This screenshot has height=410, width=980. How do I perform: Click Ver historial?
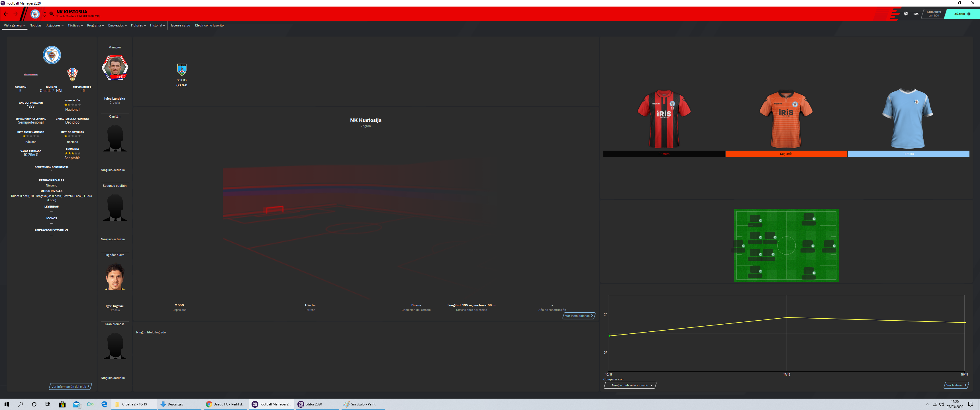click(x=956, y=385)
